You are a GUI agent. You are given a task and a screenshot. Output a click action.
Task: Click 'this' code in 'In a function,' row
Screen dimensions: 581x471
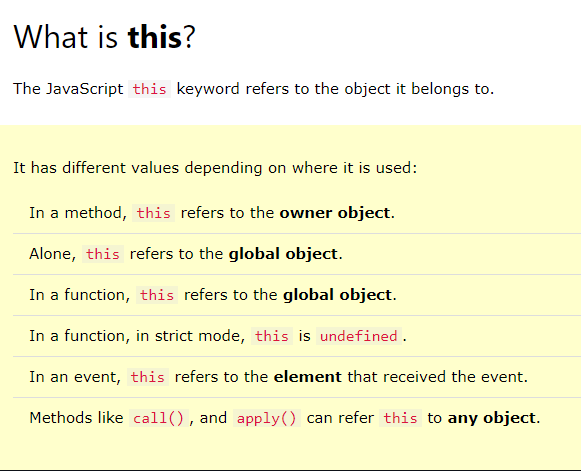(157, 295)
